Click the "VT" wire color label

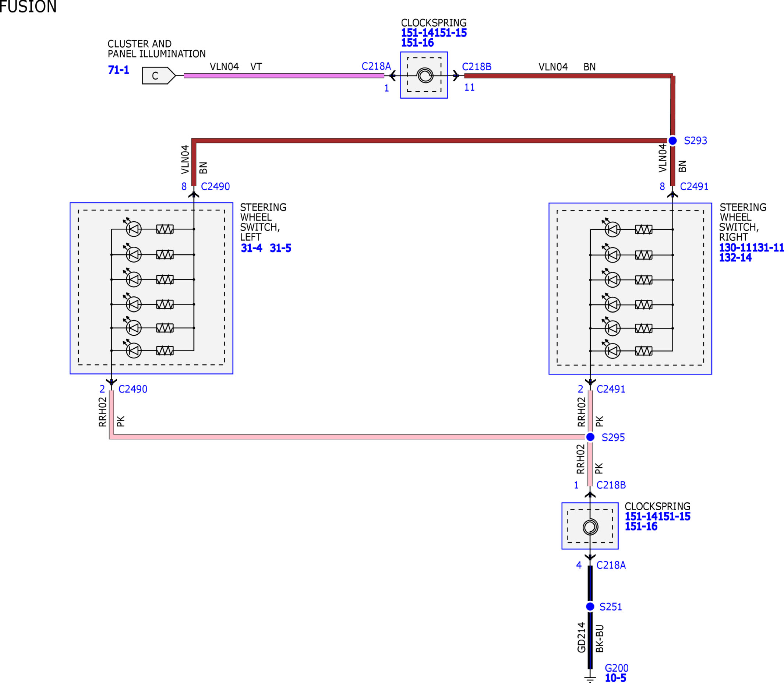tap(257, 67)
